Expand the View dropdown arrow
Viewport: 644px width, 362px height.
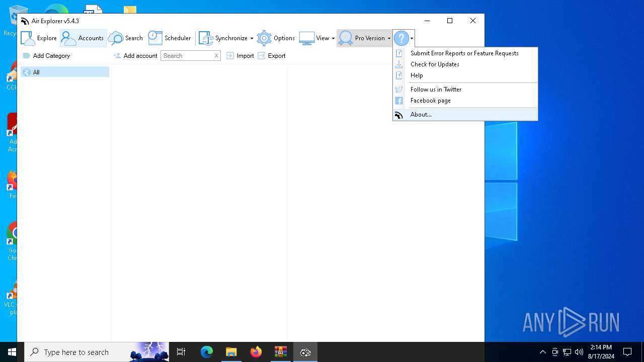[x=333, y=38]
